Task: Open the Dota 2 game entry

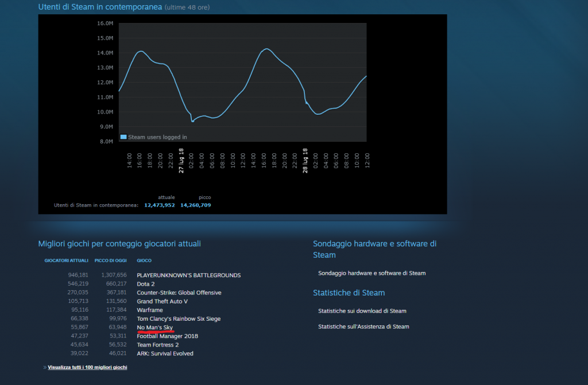Action: pos(146,283)
